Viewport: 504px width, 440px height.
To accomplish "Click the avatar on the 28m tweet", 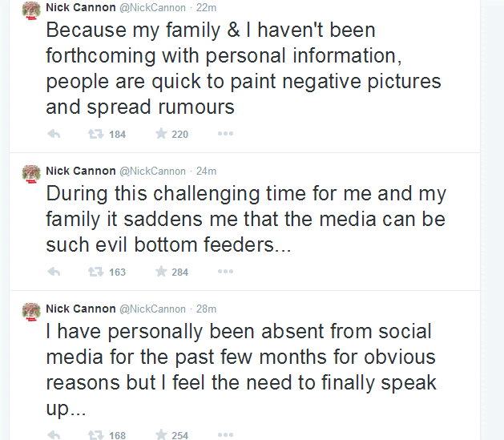I will pyautogui.click(x=31, y=313).
